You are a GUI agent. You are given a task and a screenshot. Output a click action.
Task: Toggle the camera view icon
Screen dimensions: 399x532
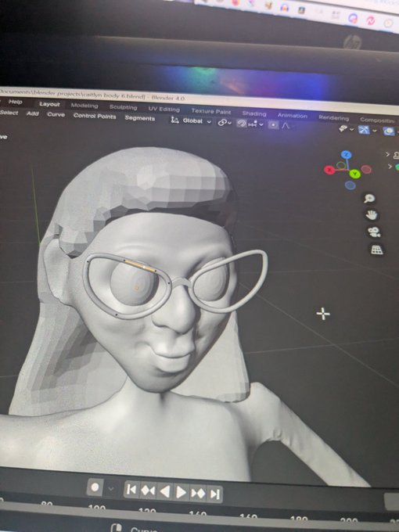coord(374,232)
